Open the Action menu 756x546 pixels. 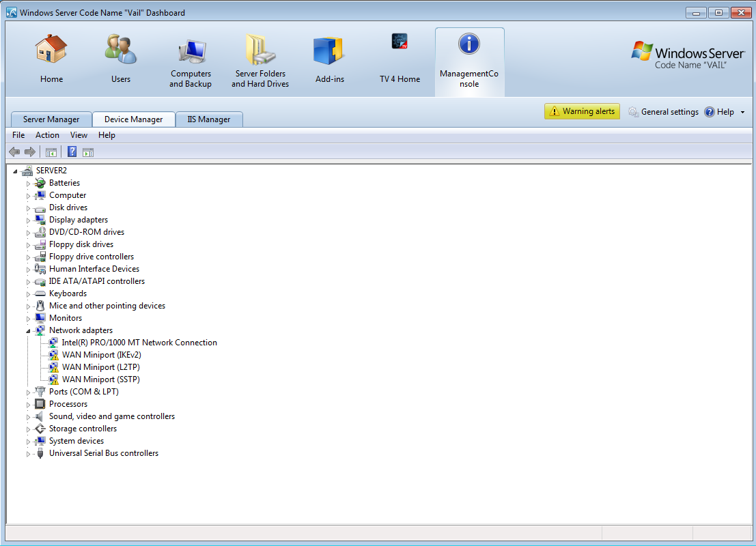click(x=47, y=135)
